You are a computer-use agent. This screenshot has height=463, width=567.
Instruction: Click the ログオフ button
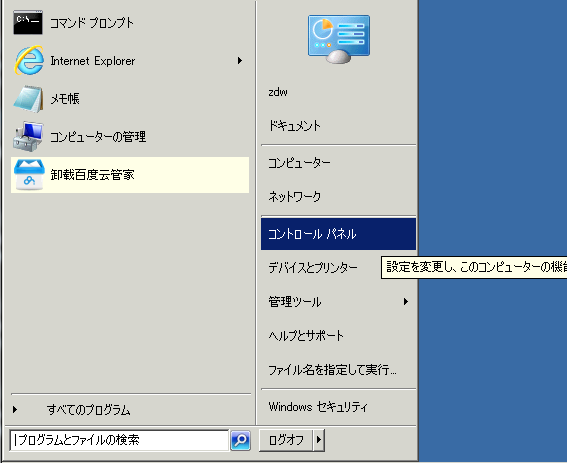click(286, 440)
